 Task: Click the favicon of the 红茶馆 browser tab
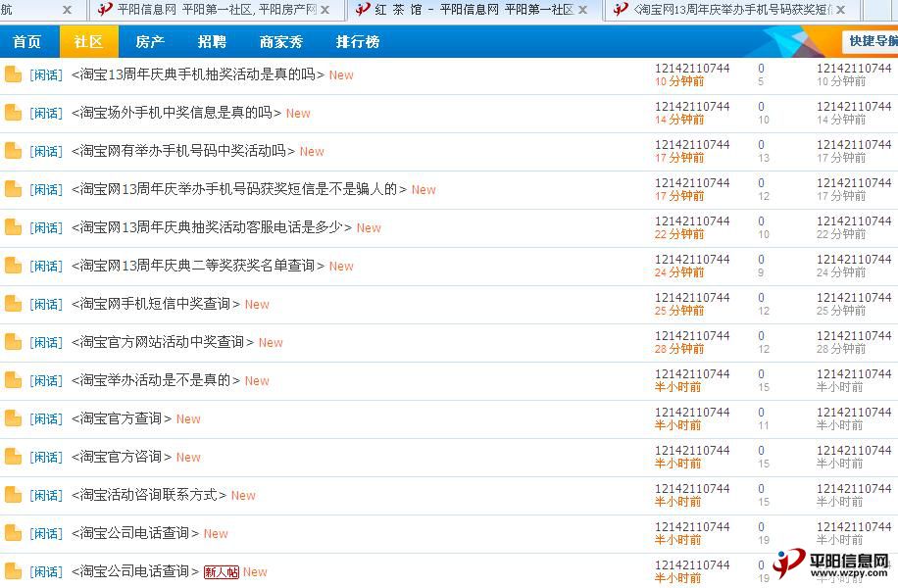pyautogui.click(x=363, y=9)
